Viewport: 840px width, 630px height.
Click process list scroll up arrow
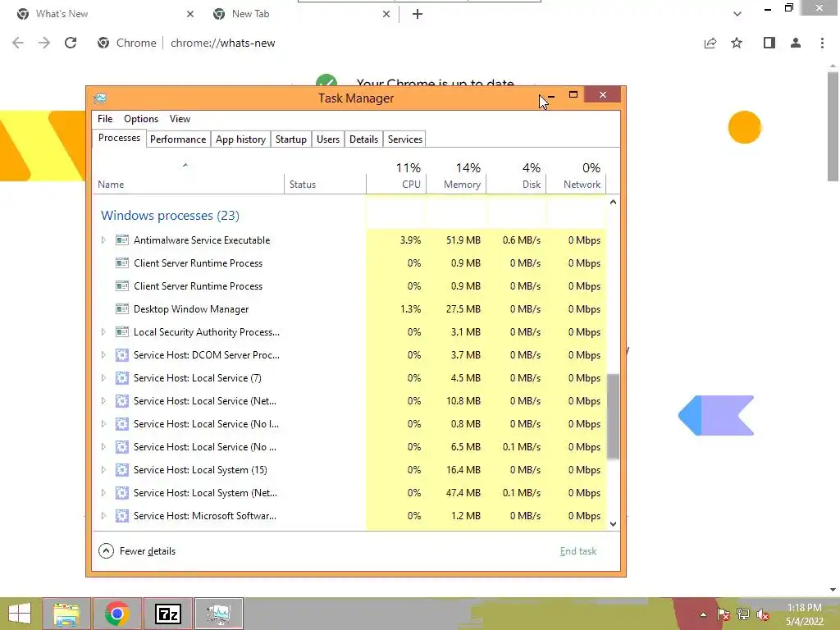click(613, 202)
